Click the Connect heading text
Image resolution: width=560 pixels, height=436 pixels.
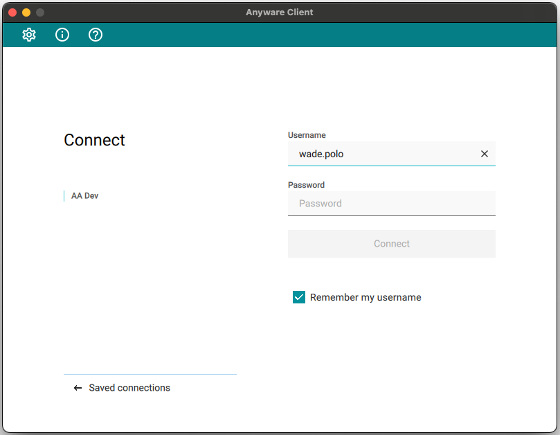pos(94,140)
